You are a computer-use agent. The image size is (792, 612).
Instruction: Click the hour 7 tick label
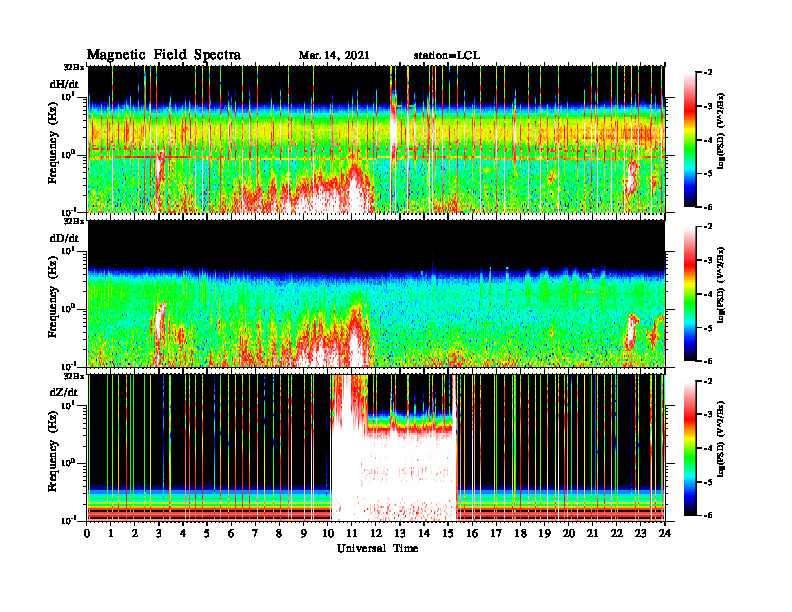click(255, 533)
